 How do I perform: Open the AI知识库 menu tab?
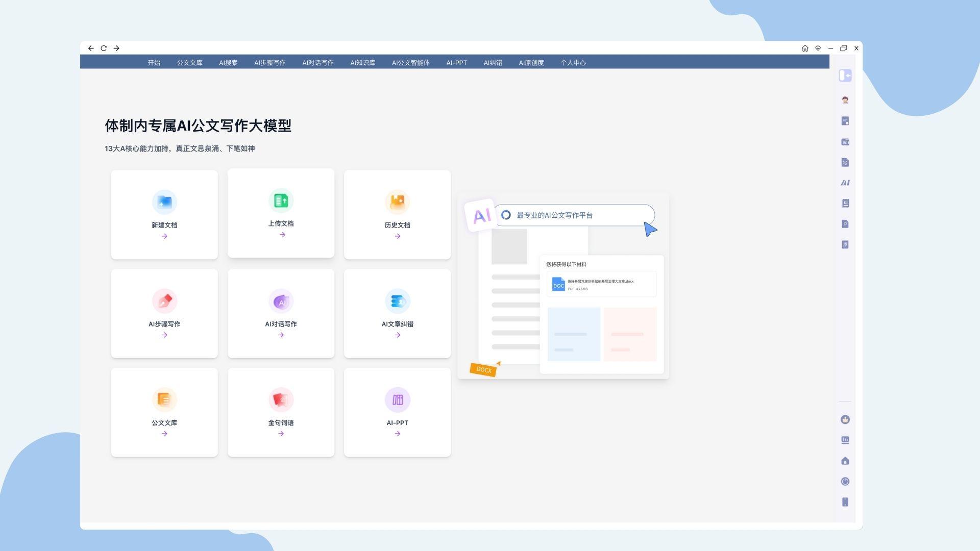[362, 63]
